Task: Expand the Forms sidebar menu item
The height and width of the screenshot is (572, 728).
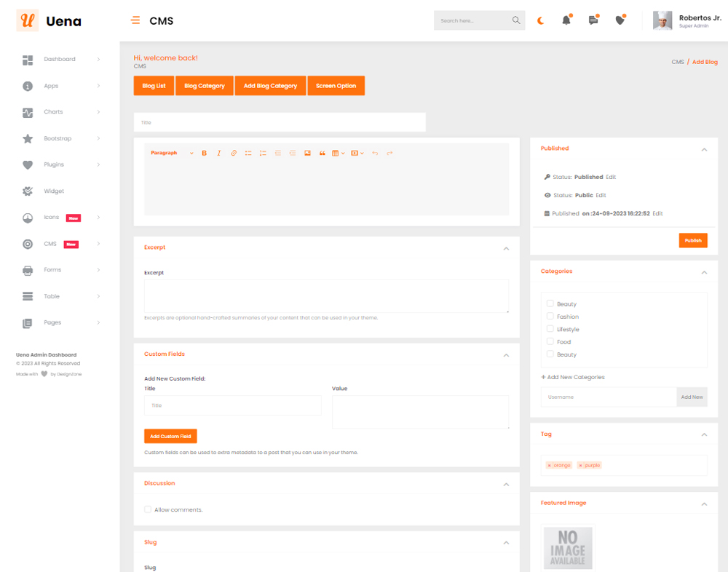Action: click(x=52, y=270)
